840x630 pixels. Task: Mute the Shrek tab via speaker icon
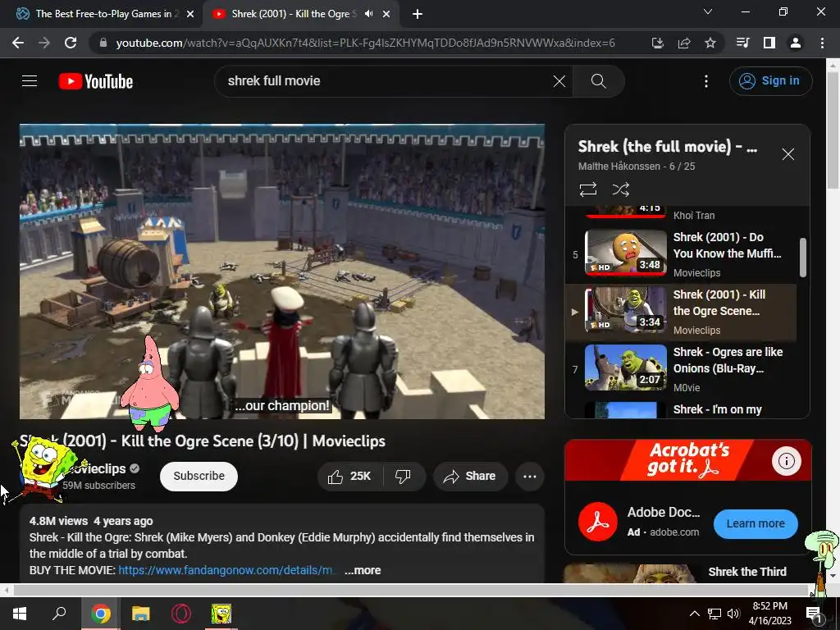[x=368, y=14]
